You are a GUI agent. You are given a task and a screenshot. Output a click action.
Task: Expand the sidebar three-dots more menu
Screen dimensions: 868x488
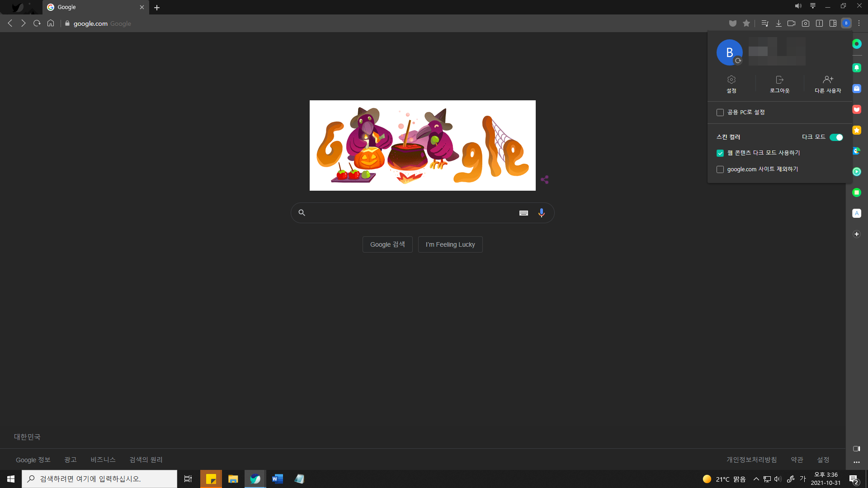click(x=856, y=462)
